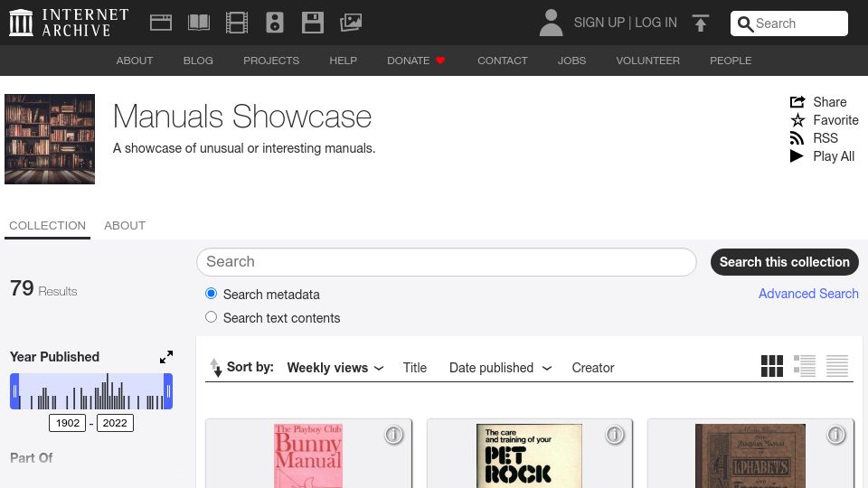868x488 pixels.
Task: Open the HELP nav item
Action: (344, 61)
